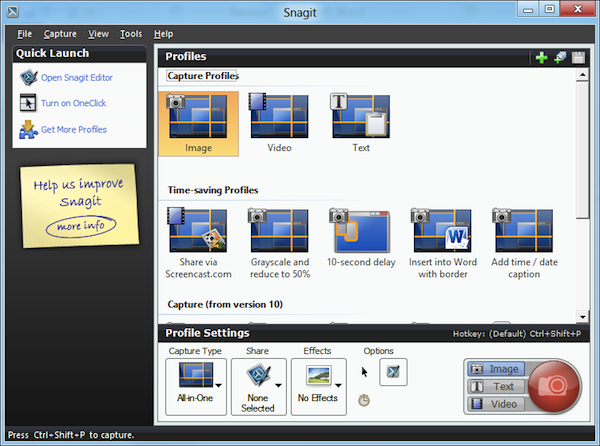600x446 pixels.
Task: Click the profile wizard icon next to the plus
Action: click(560, 58)
